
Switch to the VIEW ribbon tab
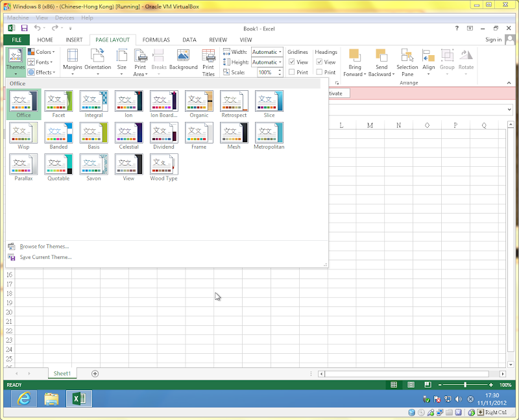pyautogui.click(x=246, y=40)
